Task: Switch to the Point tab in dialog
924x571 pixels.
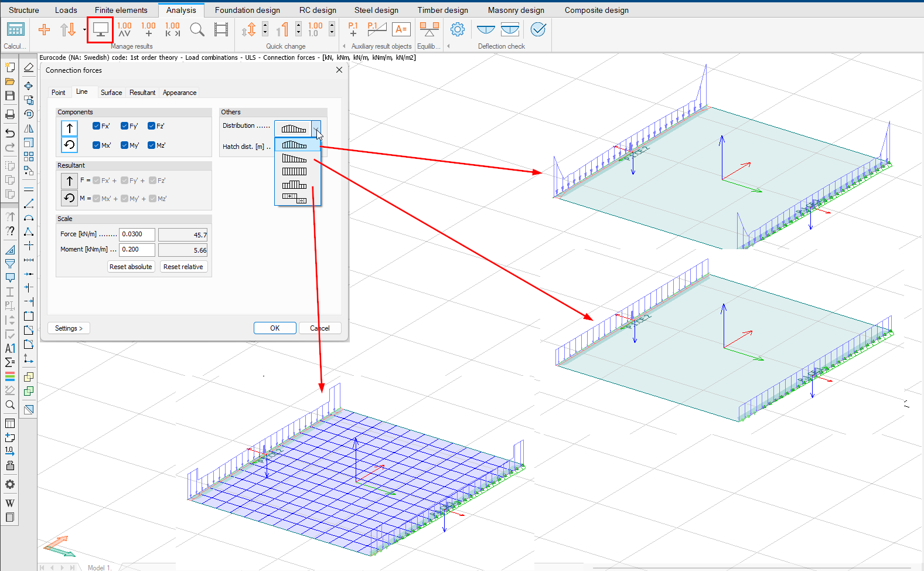Action: coord(59,93)
